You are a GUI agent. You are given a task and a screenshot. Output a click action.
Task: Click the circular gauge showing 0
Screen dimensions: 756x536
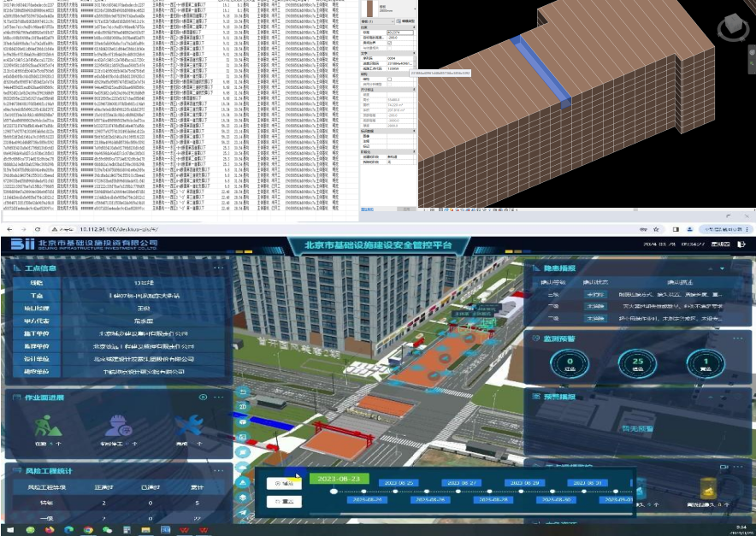click(x=570, y=363)
